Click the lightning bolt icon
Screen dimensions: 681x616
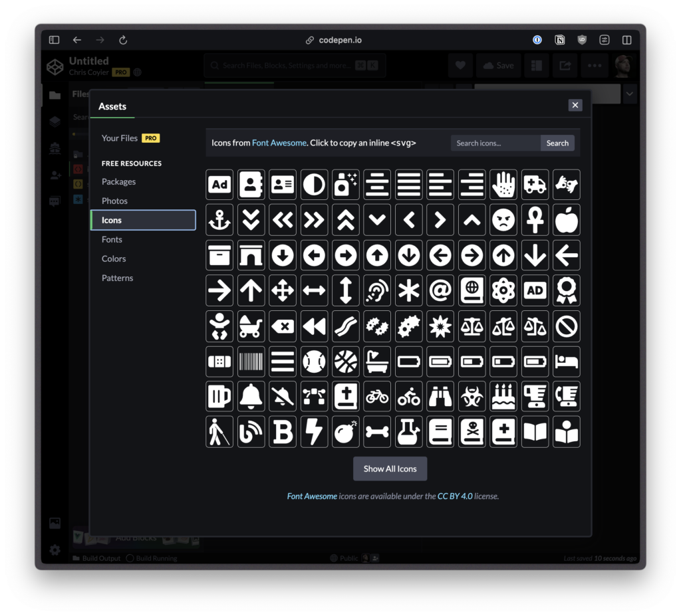(315, 432)
